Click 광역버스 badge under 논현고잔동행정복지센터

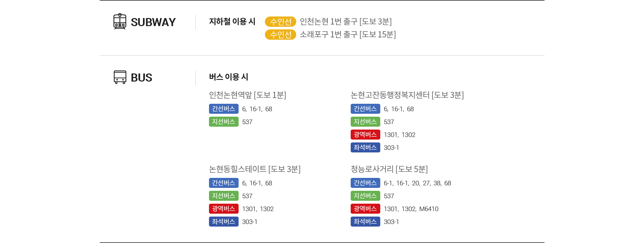point(365,134)
